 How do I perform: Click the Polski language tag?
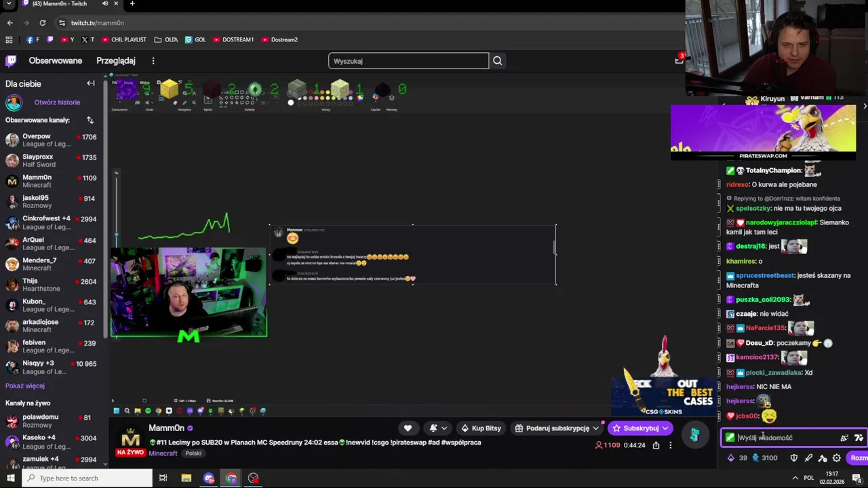pos(193,453)
